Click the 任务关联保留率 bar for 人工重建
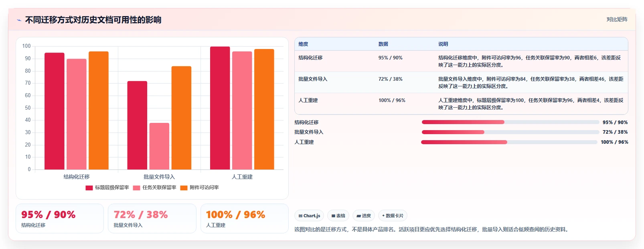 point(242,110)
